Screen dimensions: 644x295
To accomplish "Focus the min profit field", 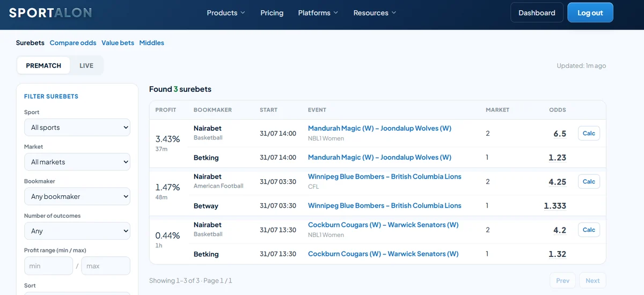I will point(48,266).
